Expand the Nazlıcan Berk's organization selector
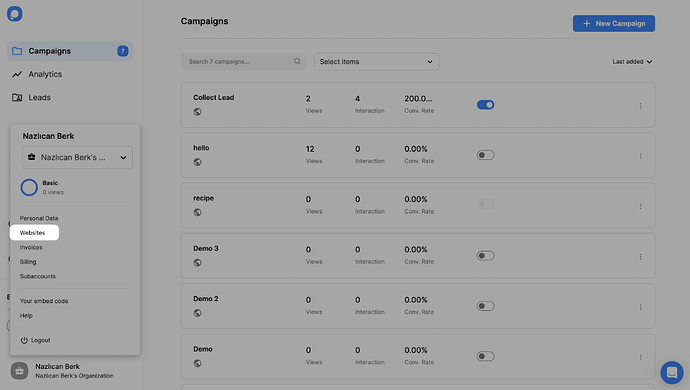The height and width of the screenshot is (390, 690). click(77, 158)
